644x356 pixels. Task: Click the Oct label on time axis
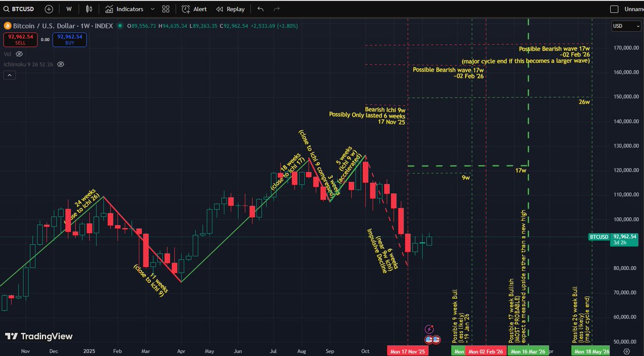click(x=365, y=351)
